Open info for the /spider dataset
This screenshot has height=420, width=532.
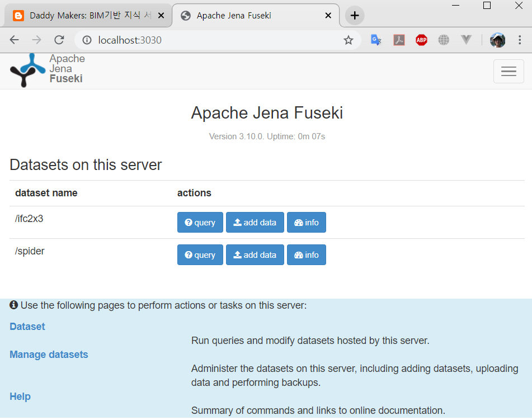[x=307, y=255]
